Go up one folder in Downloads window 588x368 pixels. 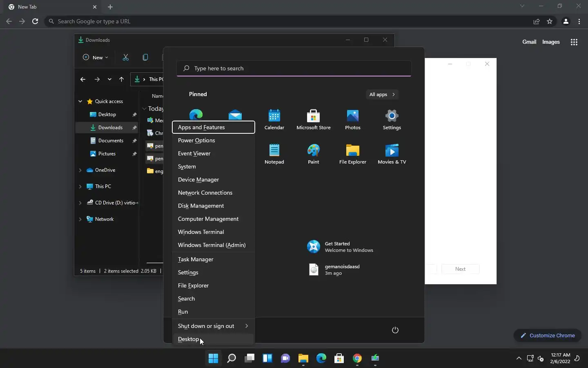pos(121,79)
